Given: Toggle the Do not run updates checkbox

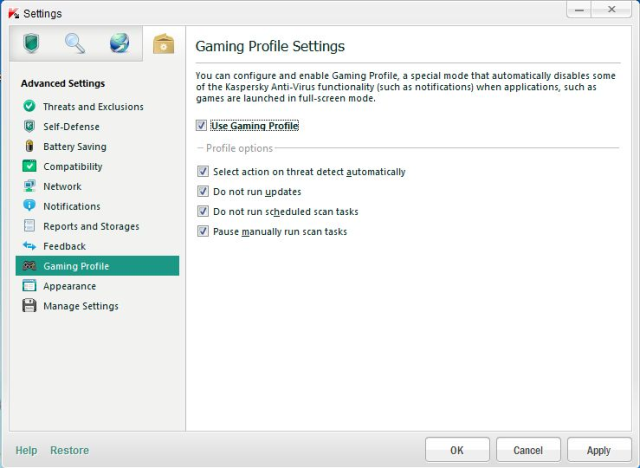Looking at the screenshot, I should pyautogui.click(x=203, y=192).
